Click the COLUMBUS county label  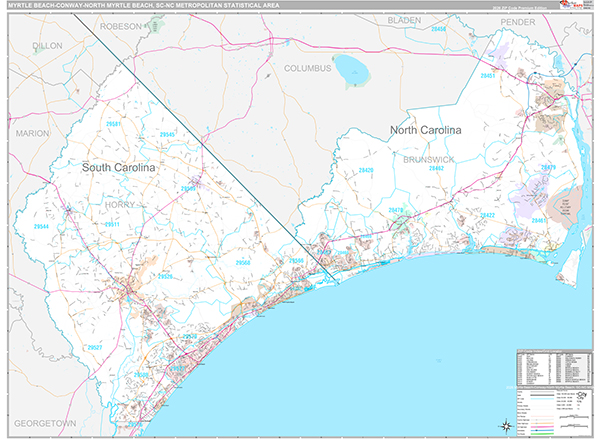coord(306,68)
